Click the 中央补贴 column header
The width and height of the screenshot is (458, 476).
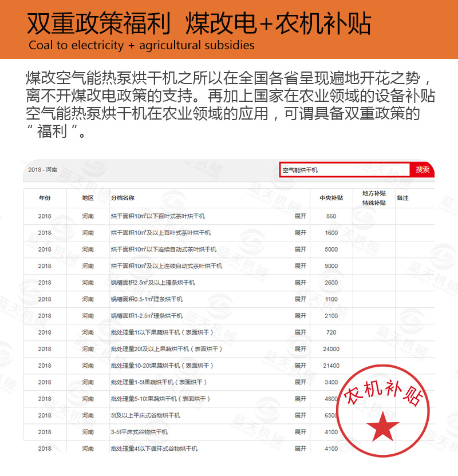coord(331,198)
